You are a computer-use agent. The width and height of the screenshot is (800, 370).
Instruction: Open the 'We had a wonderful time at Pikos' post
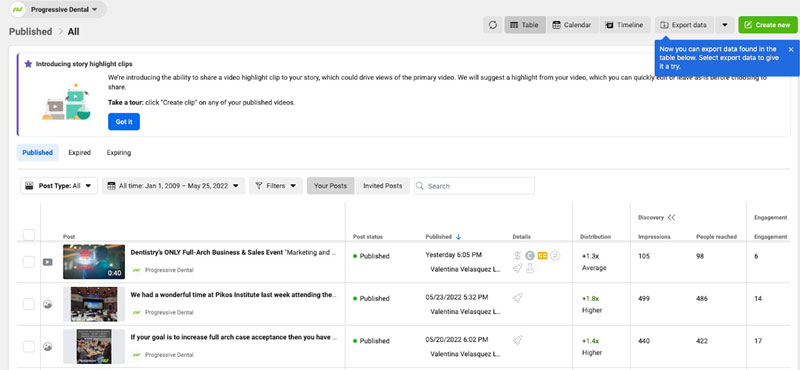pyautogui.click(x=233, y=294)
